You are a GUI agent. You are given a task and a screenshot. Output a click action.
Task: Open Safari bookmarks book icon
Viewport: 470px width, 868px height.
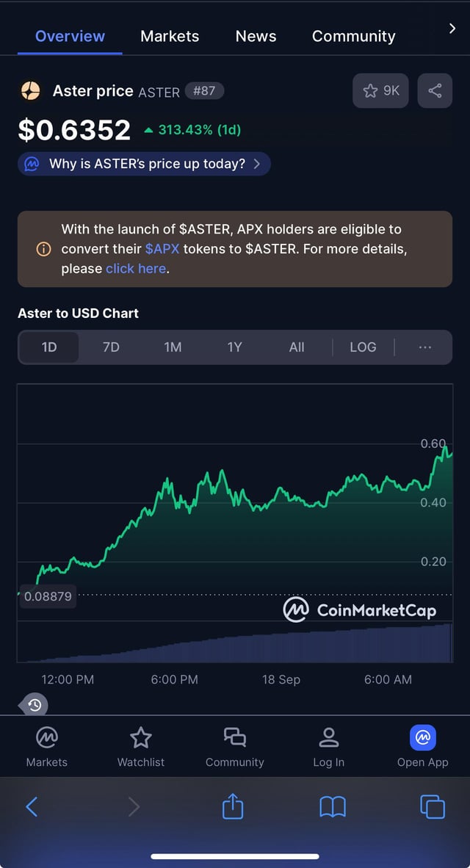tap(333, 806)
